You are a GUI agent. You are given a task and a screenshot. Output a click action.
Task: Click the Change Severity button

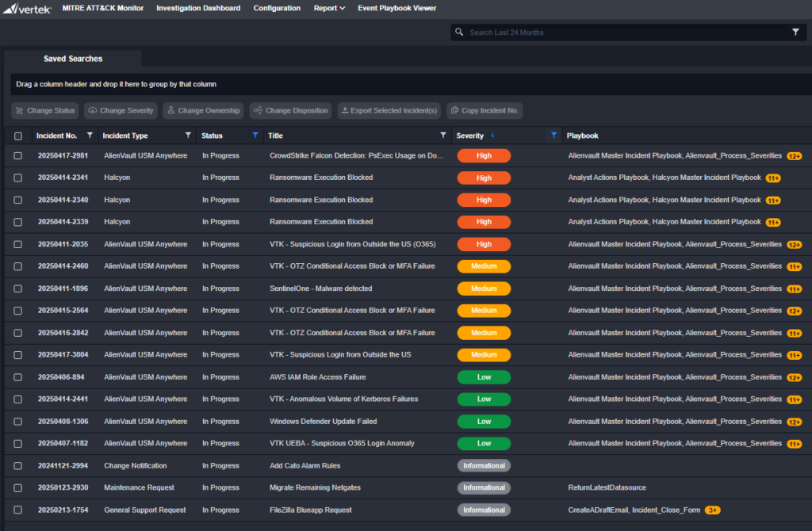(121, 111)
